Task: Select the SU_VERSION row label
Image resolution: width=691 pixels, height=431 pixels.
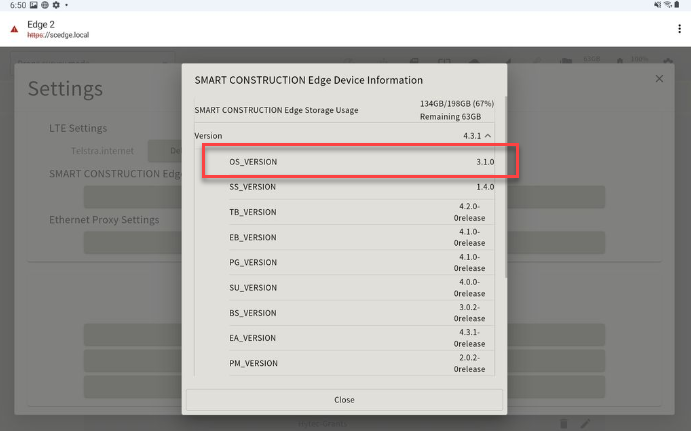Action: coord(253,287)
